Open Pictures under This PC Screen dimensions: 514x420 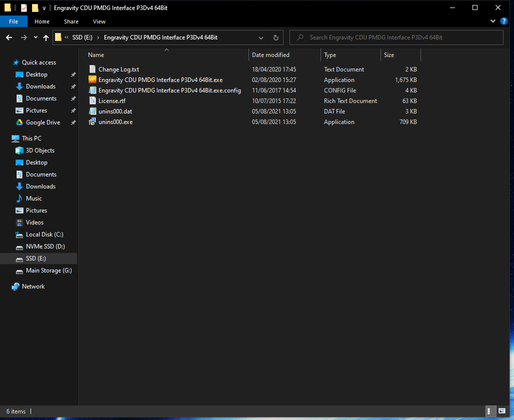point(36,210)
